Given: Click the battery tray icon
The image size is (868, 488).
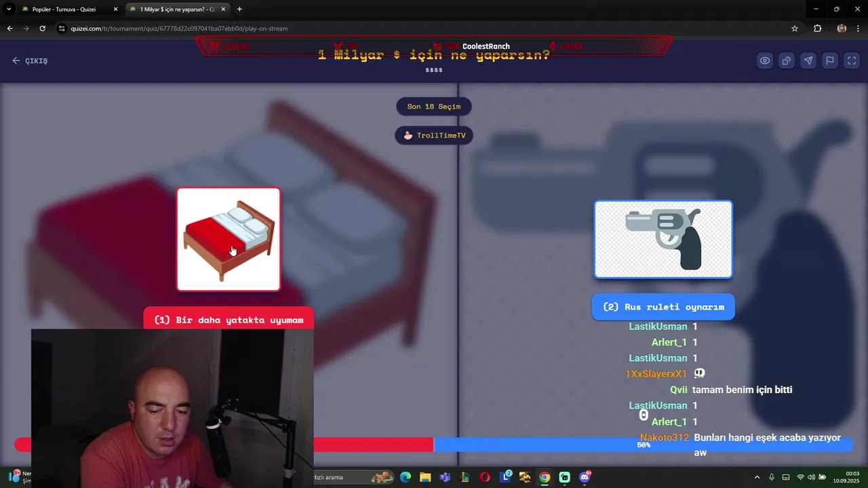Looking at the screenshot, I should [822, 477].
